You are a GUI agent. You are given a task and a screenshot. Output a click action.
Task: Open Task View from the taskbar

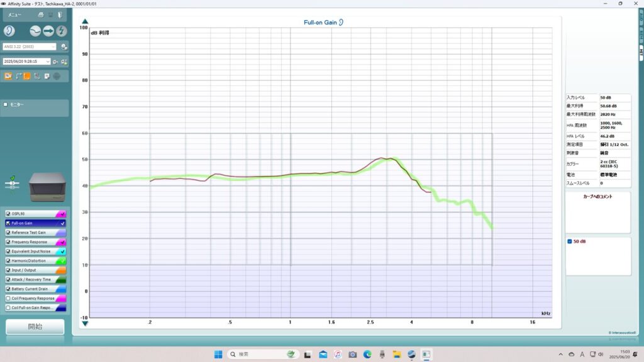(x=307, y=354)
